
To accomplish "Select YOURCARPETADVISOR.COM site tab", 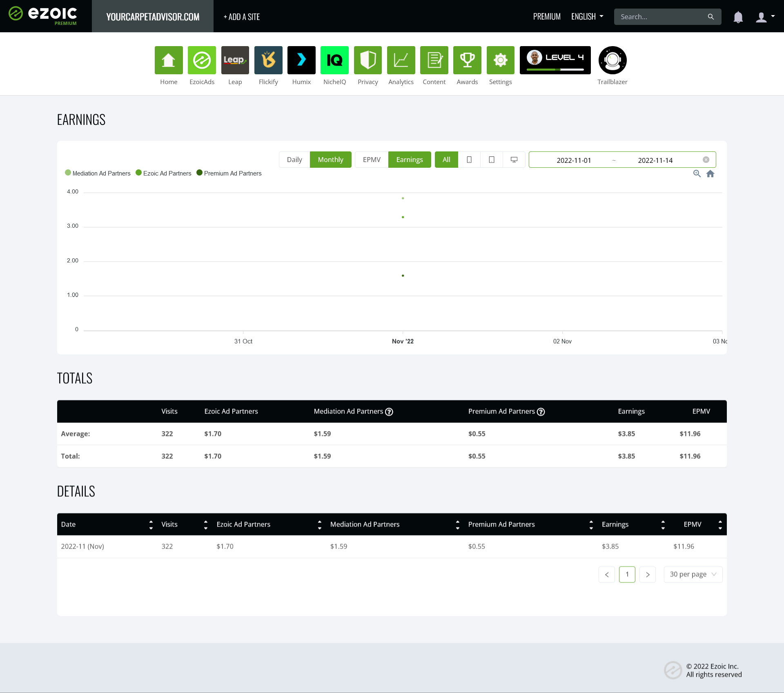I will pos(153,16).
